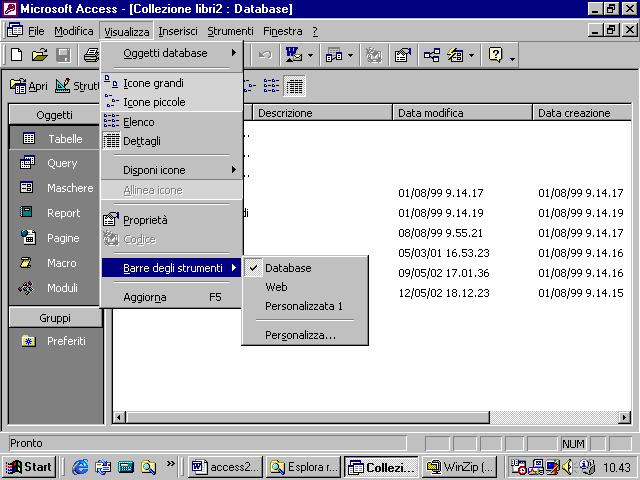Viewport: 640px width, 480px height.
Task: Click the Apri button
Action: point(29,86)
